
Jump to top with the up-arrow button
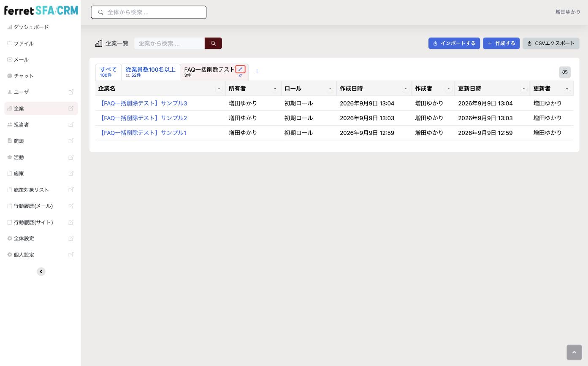[x=574, y=353]
